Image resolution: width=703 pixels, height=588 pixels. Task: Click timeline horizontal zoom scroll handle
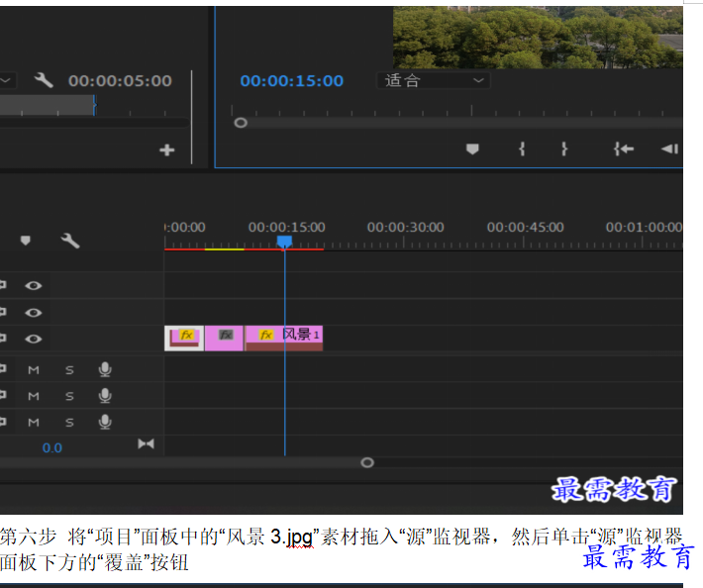click(367, 462)
